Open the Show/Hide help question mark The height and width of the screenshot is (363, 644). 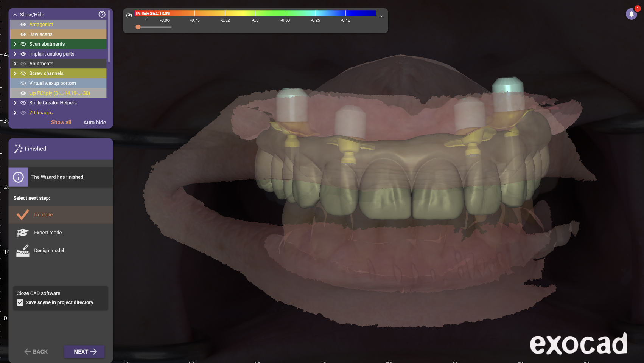(x=102, y=14)
